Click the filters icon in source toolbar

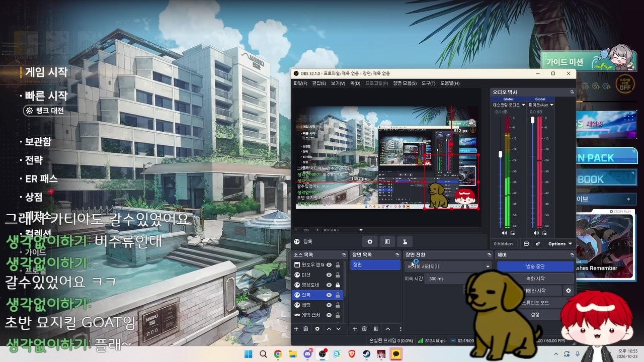click(x=387, y=242)
